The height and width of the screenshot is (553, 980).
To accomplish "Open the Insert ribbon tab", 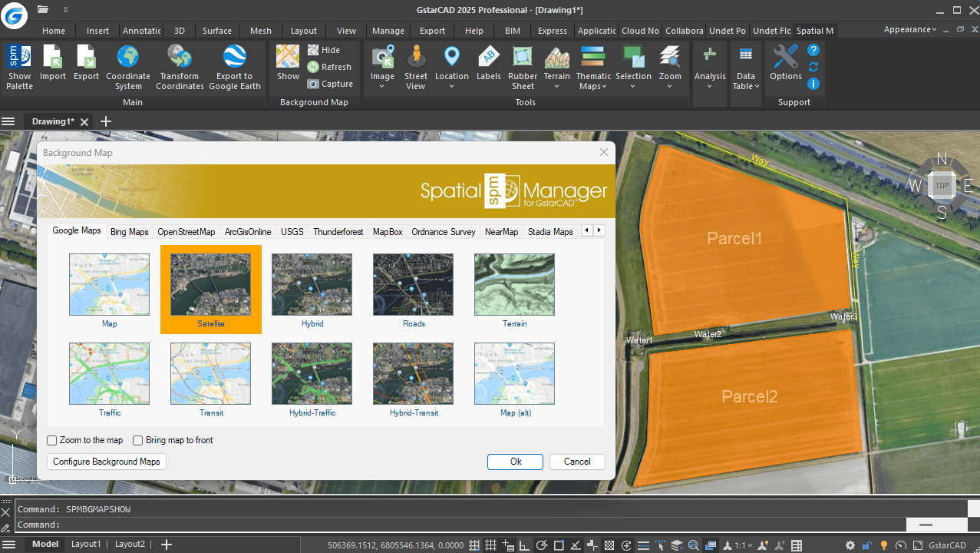I will pos(97,31).
